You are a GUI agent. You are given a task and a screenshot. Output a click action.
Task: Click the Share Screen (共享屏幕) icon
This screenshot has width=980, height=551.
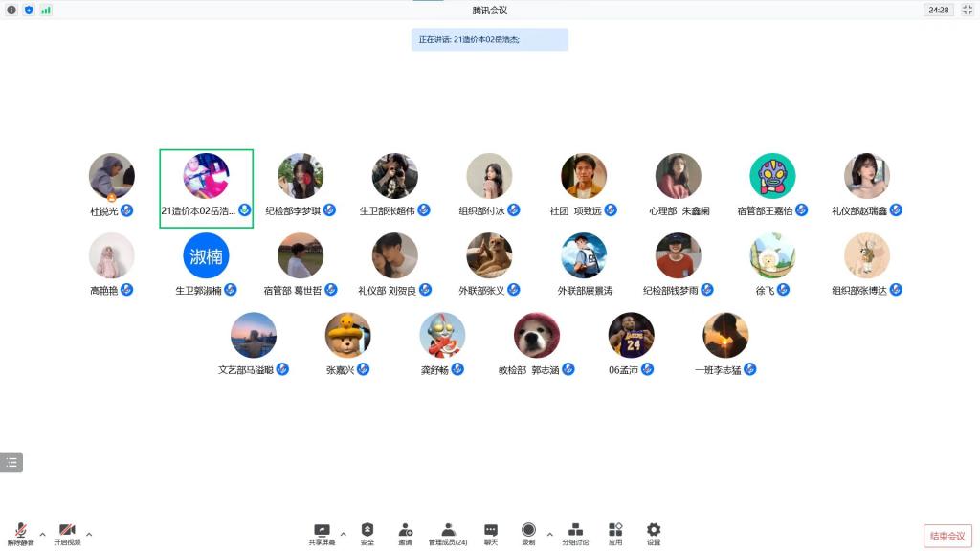click(x=322, y=533)
